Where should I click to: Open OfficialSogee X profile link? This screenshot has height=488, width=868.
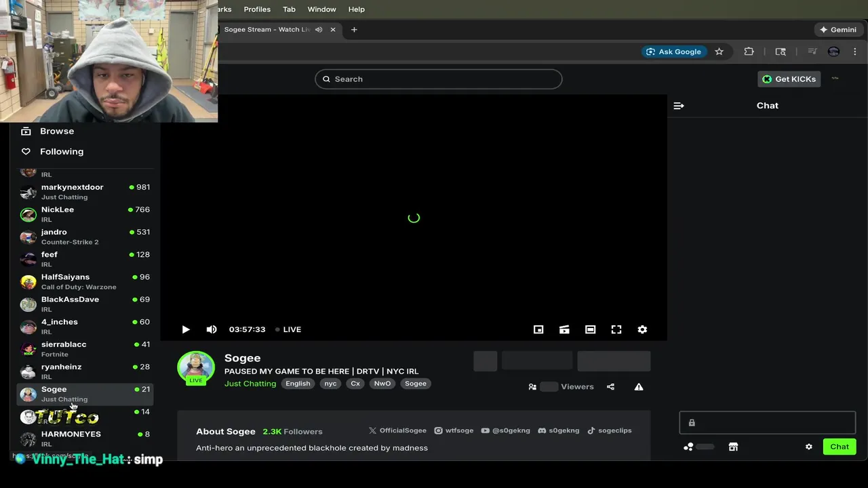coord(397,430)
